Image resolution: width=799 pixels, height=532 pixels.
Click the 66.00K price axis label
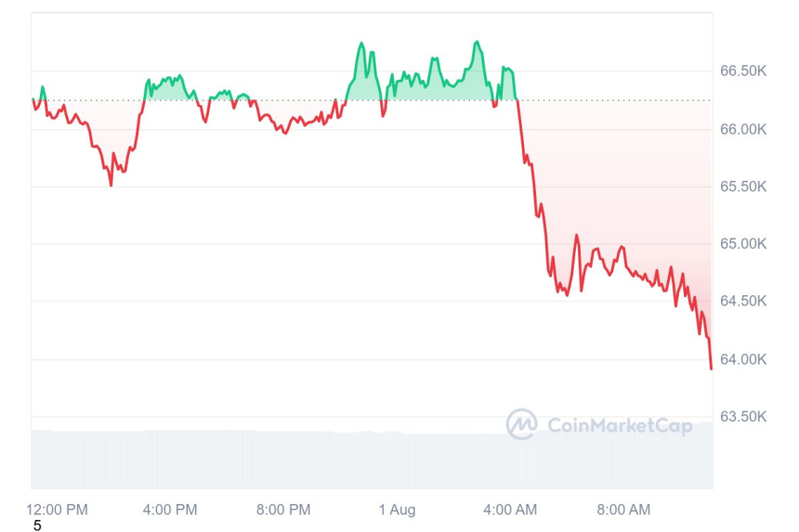pyautogui.click(x=743, y=129)
